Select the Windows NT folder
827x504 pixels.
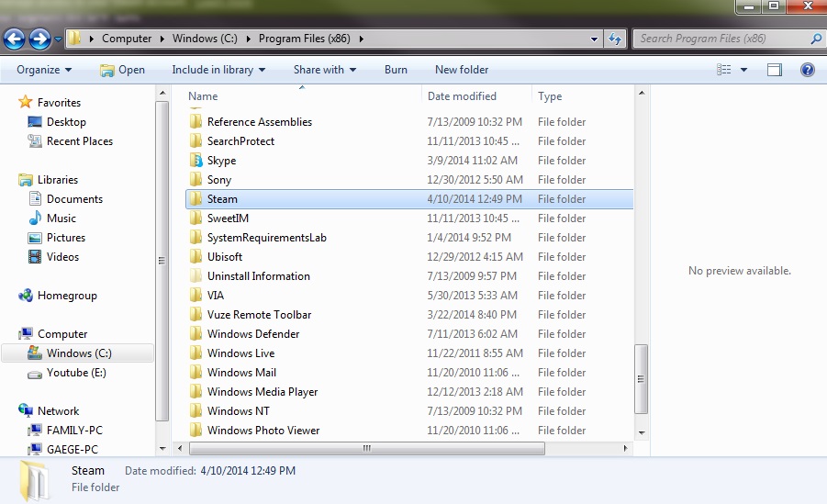[x=238, y=410]
